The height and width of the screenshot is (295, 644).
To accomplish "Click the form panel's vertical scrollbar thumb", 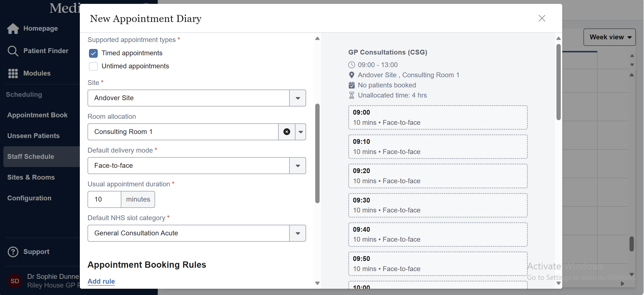I will (x=317, y=153).
